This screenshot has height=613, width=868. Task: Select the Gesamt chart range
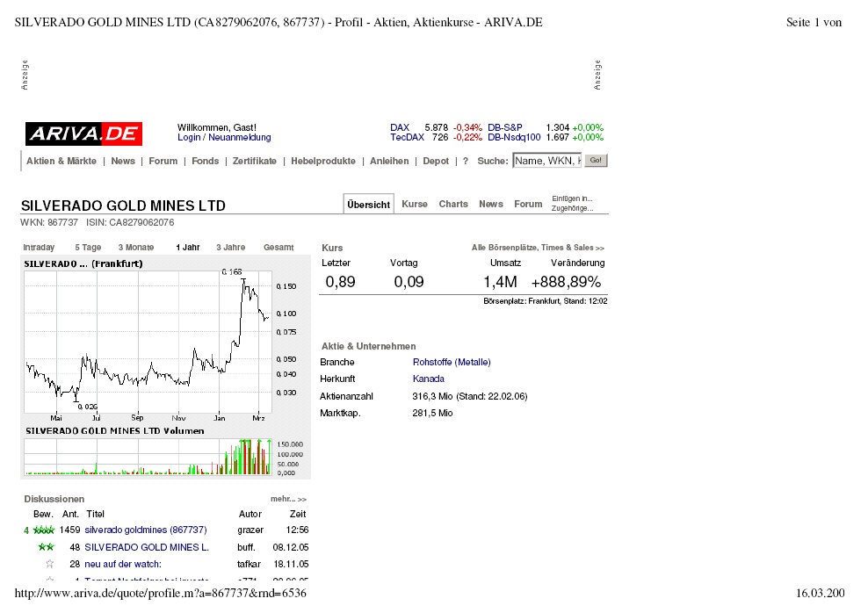(278, 248)
